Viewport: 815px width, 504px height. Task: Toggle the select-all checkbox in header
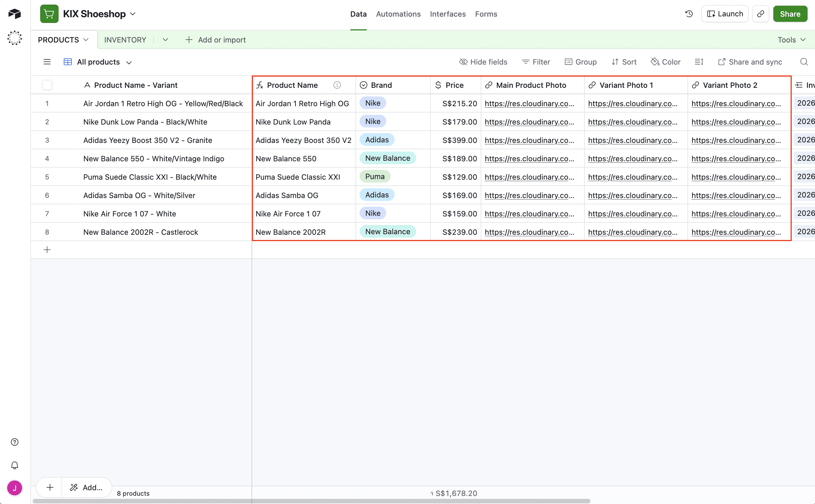[47, 85]
